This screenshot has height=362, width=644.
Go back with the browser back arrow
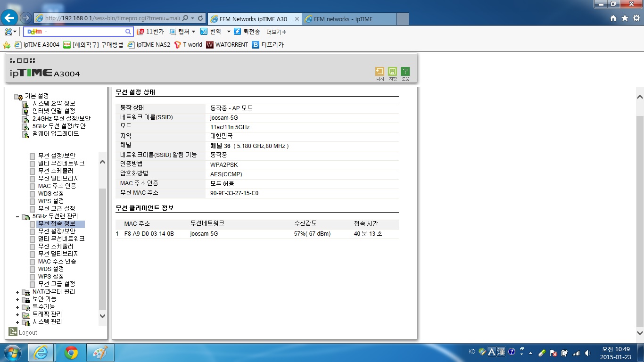click(10, 18)
